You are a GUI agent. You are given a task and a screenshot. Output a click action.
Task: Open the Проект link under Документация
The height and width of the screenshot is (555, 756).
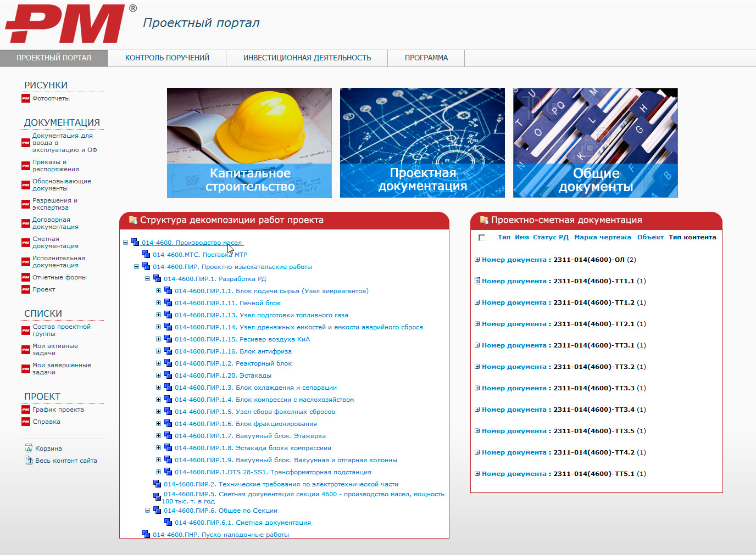pyautogui.click(x=44, y=290)
